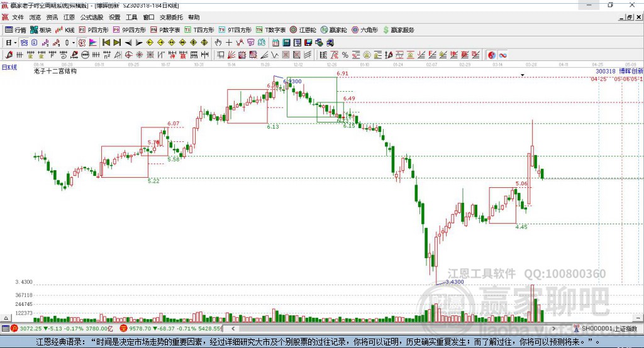Open the 赢家轮 wheel tool
The image size is (644, 348).
click(x=333, y=30)
